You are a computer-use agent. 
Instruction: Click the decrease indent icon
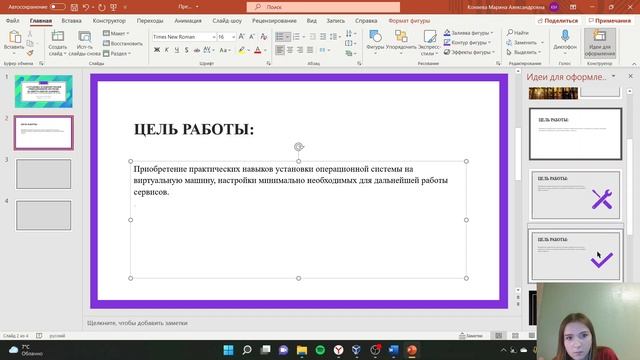313,37
